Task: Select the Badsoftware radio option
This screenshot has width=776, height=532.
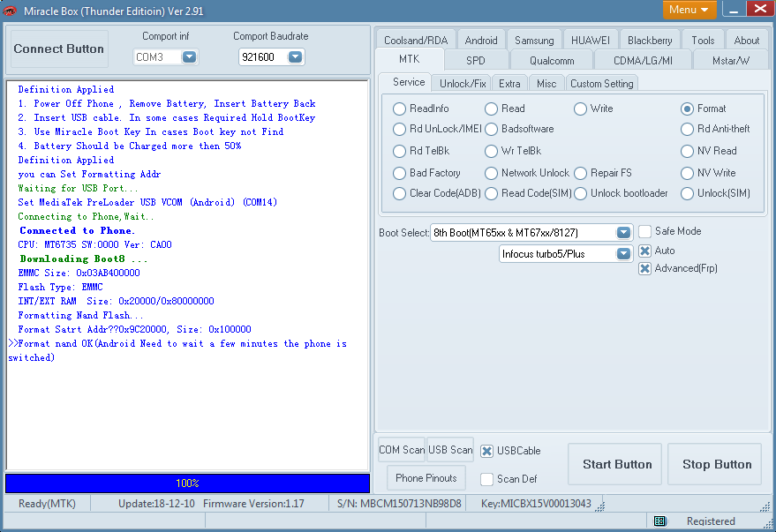Action: coord(491,129)
